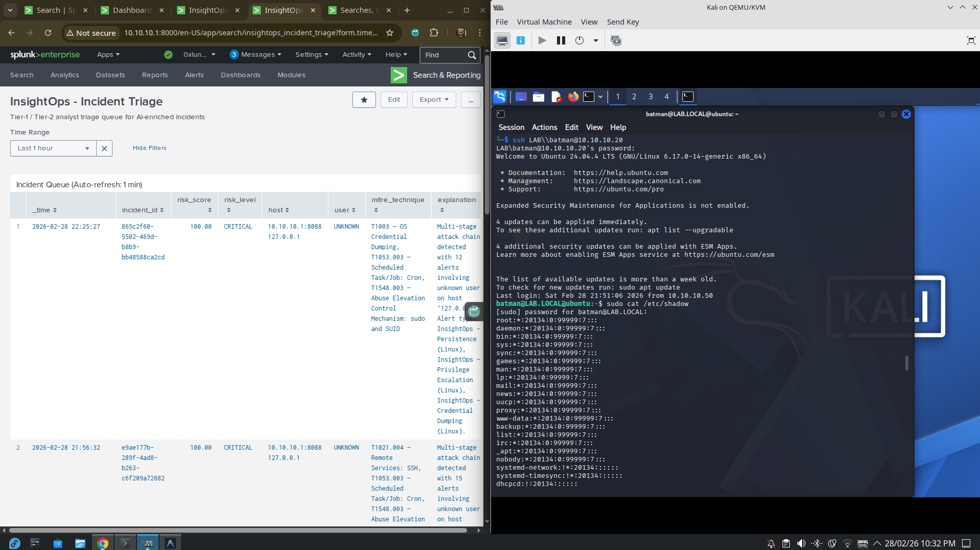Open the clipboard icon in the system tray
Viewport: 980px width, 550px height.
pyautogui.click(x=786, y=543)
